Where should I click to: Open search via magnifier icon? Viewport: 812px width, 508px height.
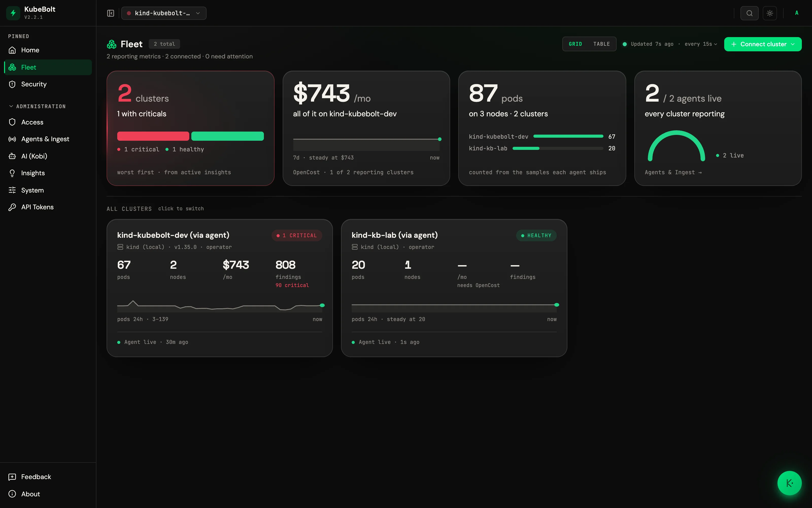pyautogui.click(x=749, y=13)
